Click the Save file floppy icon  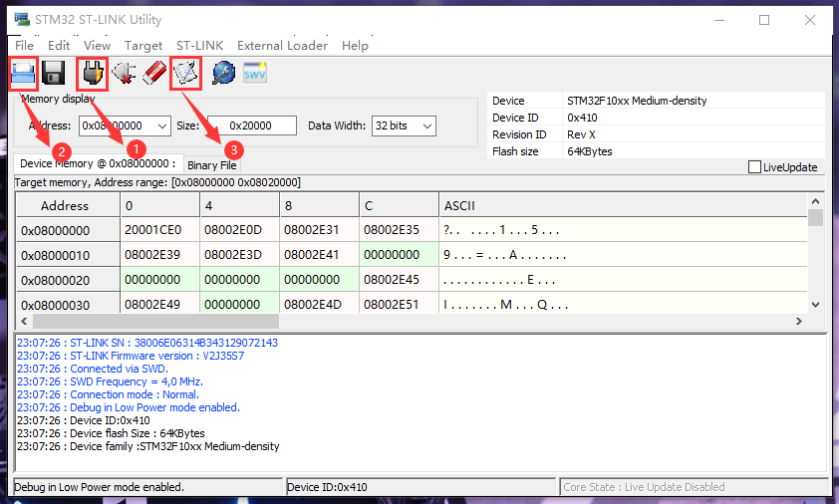[x=54, y=73]
